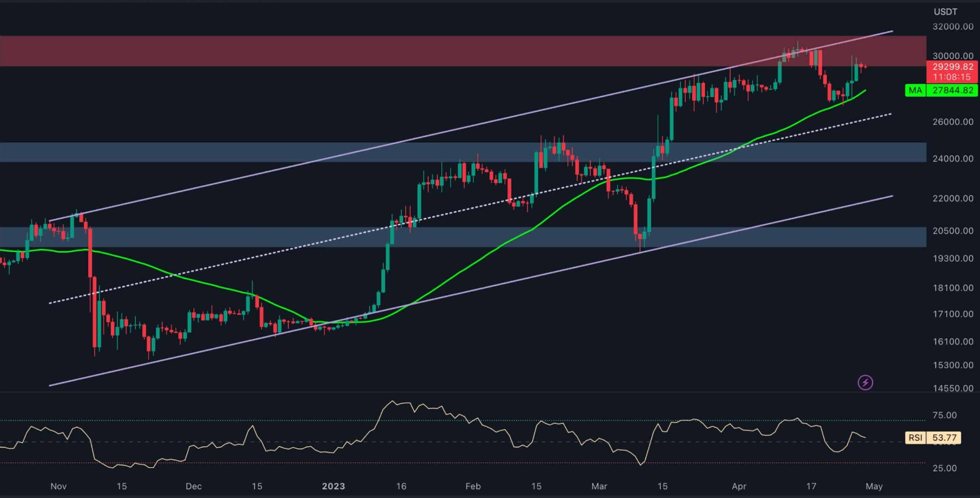
Task: Click the Dec date label
Action: pyautogui.click(x=194, y=486)
